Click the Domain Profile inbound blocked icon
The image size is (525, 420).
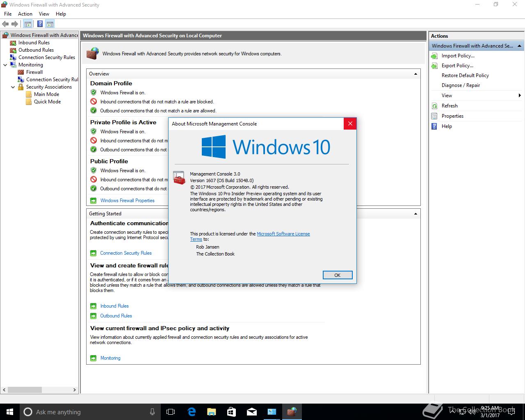pyautogui.click(x=94, y=101)
